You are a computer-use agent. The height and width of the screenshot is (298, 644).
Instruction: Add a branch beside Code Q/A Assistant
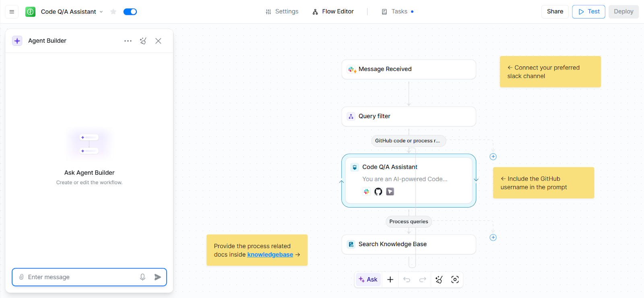[x=493, y=156]
